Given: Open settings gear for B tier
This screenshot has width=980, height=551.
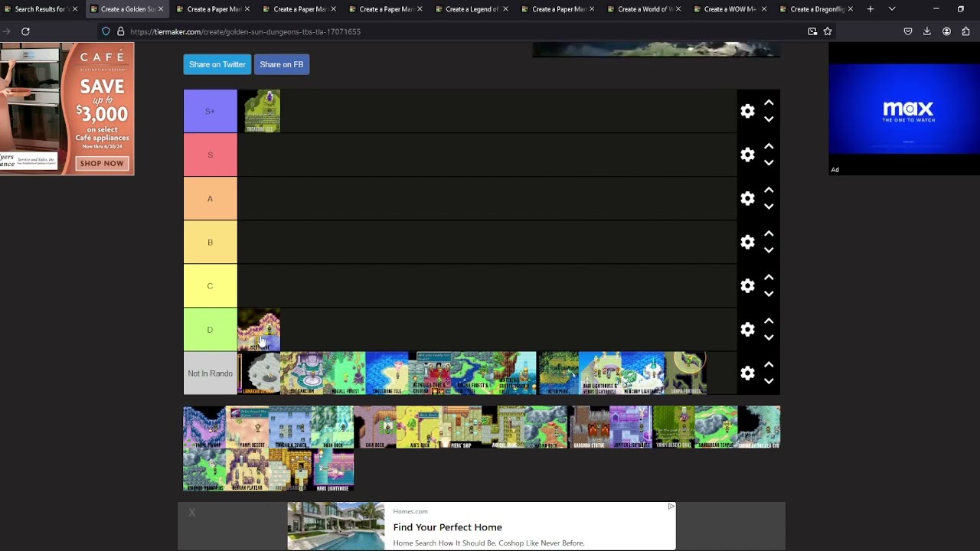Looking at the screenshot, I should pos(747,242).
